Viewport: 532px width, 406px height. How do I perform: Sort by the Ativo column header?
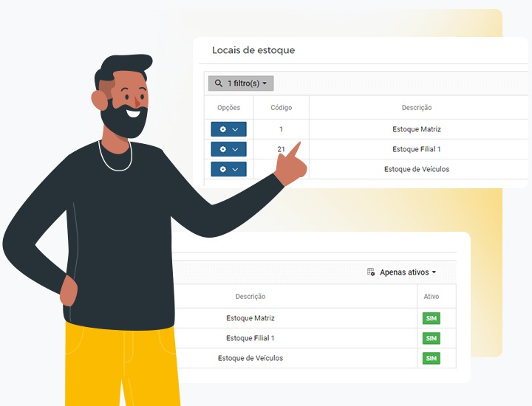point(432,296)
